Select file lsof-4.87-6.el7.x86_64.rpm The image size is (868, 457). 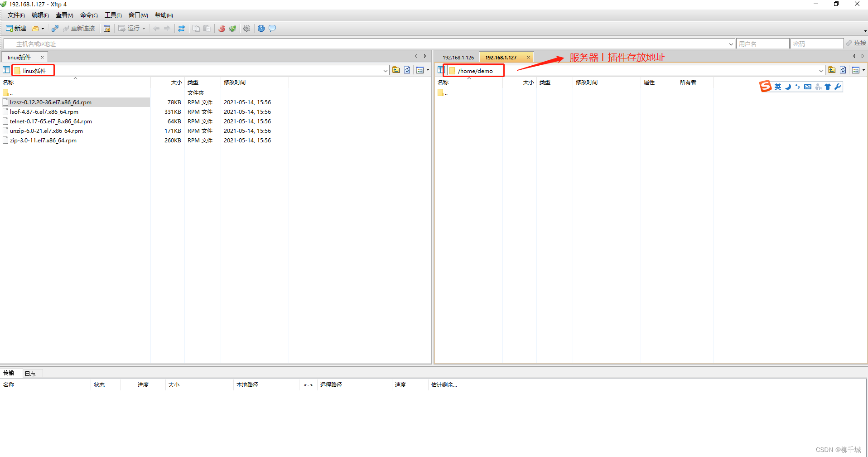(x=44, y=112)
